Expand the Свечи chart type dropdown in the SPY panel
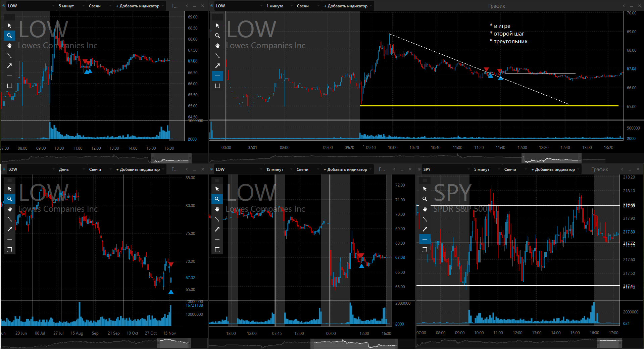Screen dimensions: 644x349 (x=516, y=169)
